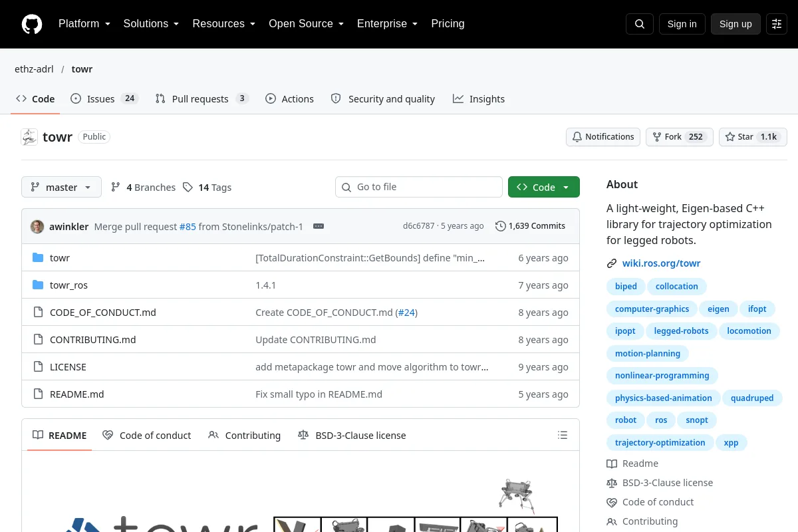Switch branch using master dropdown
This screenshot has width=798, height=532.
61,188
